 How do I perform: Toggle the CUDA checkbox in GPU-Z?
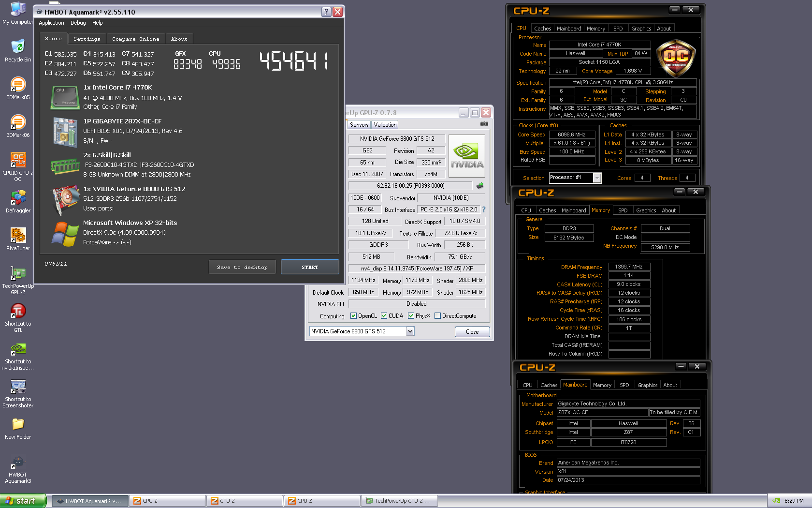click(x=384, y=316)
